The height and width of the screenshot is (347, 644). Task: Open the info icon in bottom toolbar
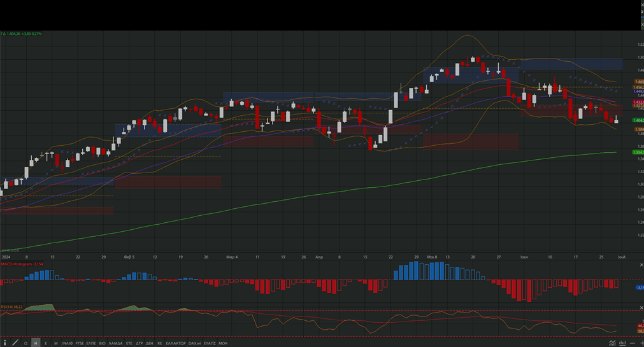pos(5,343)
